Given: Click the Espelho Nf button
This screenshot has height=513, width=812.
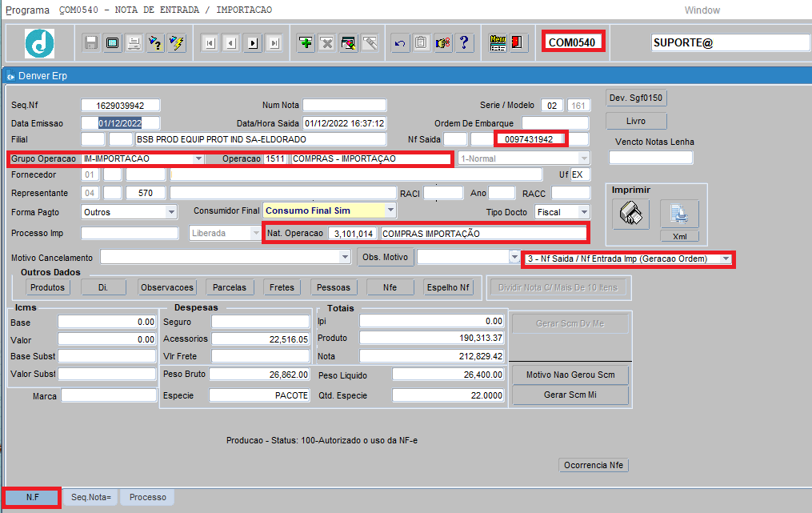Looking at the screenshot, I should (448, 287).
